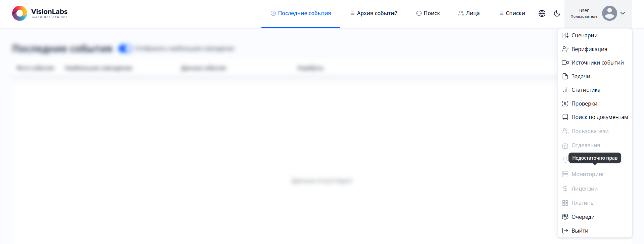
Task: Click the Верификация person-check icon
Action: click(x=565, y=49)
